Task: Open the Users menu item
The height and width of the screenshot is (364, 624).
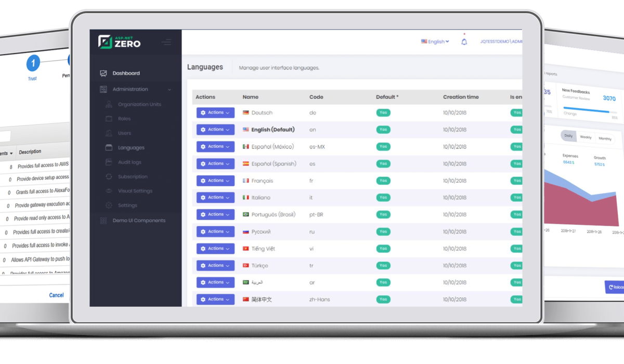Action: pyautogui.click(x=124, y=133)
